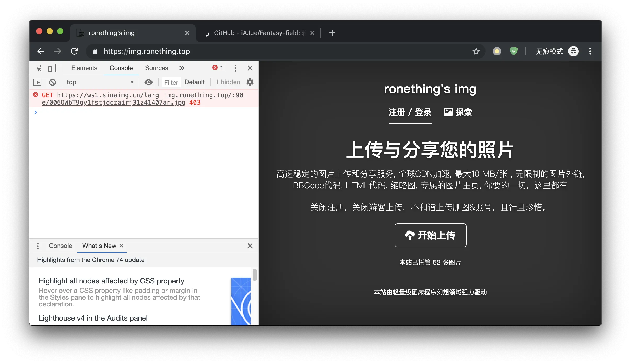Viewport: 631px width, 364px height.
Task: Click the 1 hidden messages label
Action: pyautogui.click(x=228, y=82)
